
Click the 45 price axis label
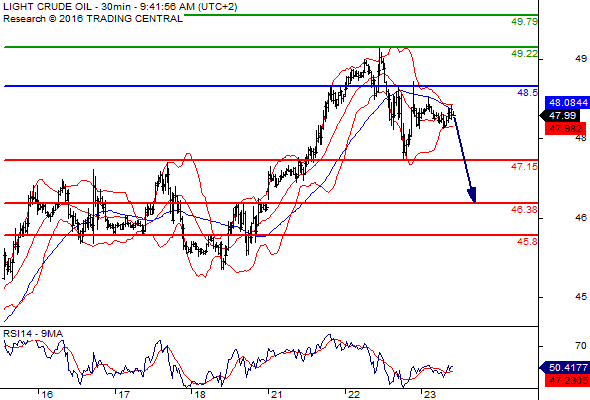[581, 297]
